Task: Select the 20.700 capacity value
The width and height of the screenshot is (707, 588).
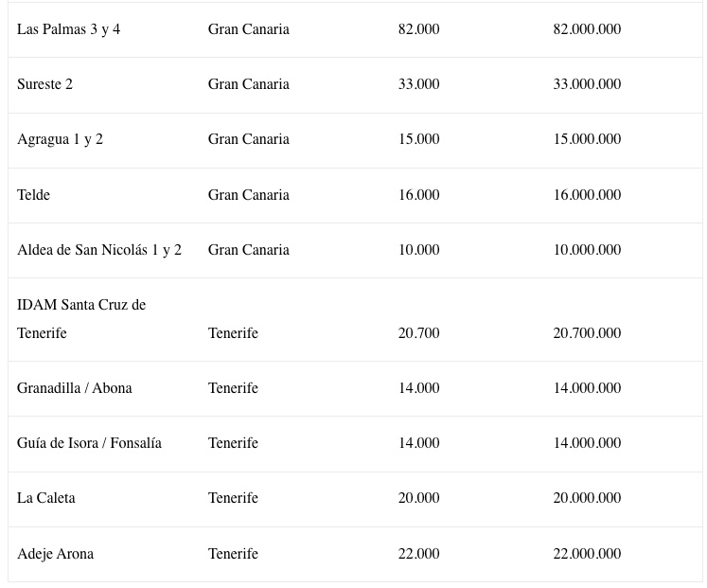Action: [x=419, y=333]
